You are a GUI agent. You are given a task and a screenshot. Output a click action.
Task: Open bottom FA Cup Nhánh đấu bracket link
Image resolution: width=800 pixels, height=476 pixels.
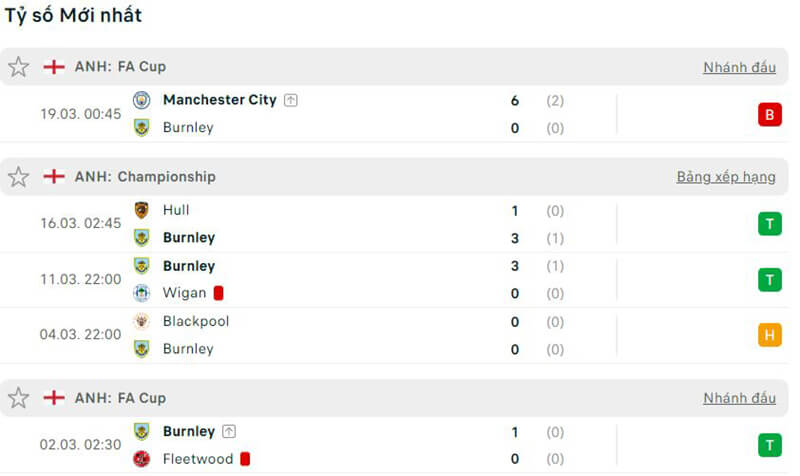[739, 398]
